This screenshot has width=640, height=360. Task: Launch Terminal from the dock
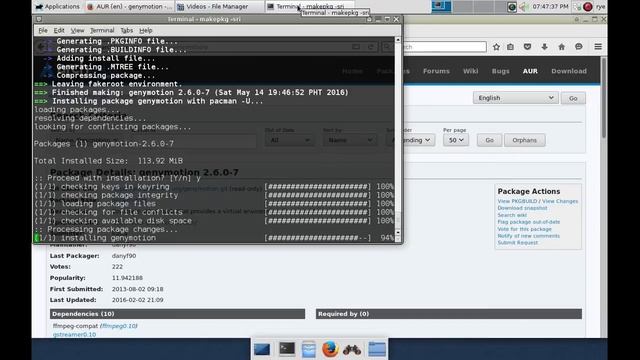(x=287, y=349)
